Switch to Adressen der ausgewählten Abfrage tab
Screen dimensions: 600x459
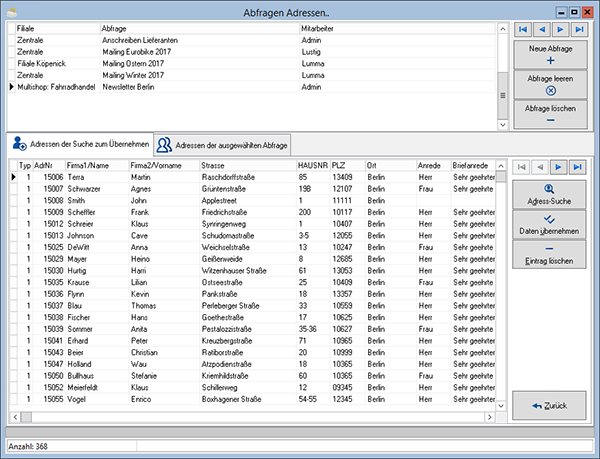point(222,145)
